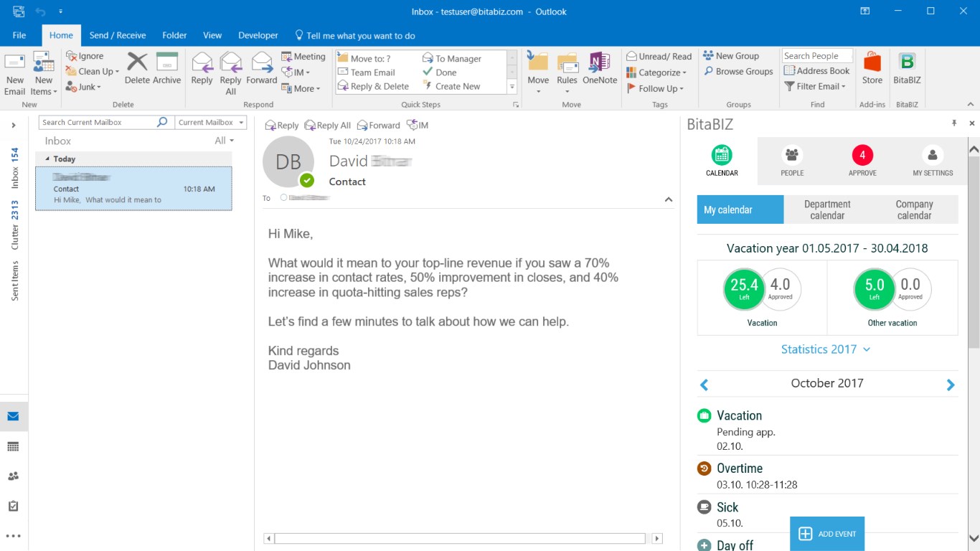This screenshot has width=980, height=551.
Task: Run the Team Email quick step
Action: 366,72
